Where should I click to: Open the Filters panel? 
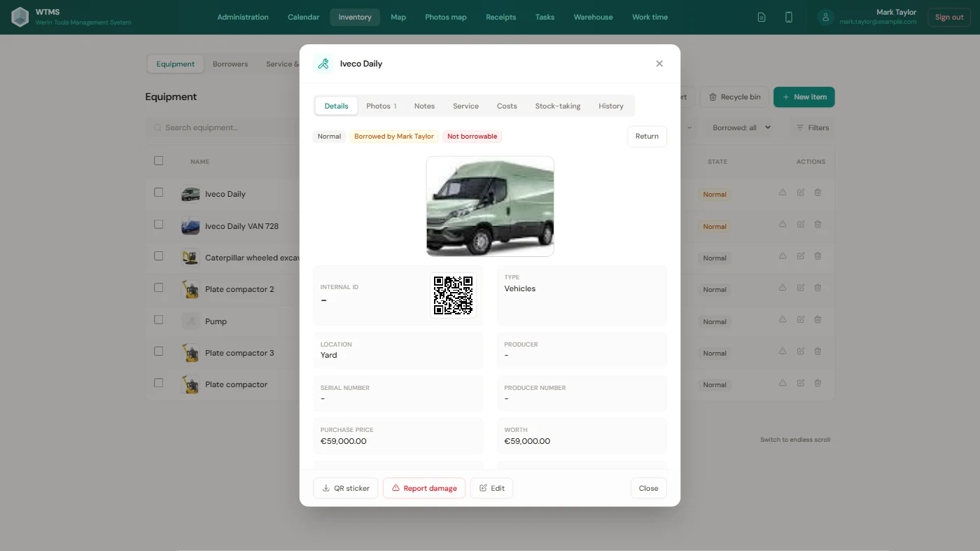click(812, 127)
